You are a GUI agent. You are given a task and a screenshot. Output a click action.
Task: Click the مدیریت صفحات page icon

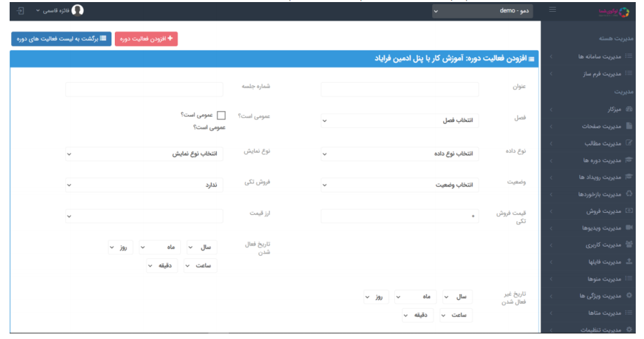pyautogui.click(x=629, y=126)
